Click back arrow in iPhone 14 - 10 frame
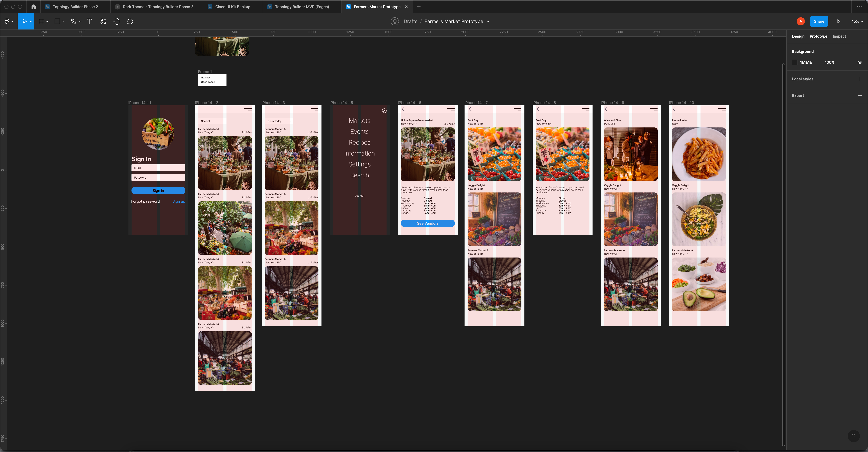The image size is (868, 452). coord(674,109)
